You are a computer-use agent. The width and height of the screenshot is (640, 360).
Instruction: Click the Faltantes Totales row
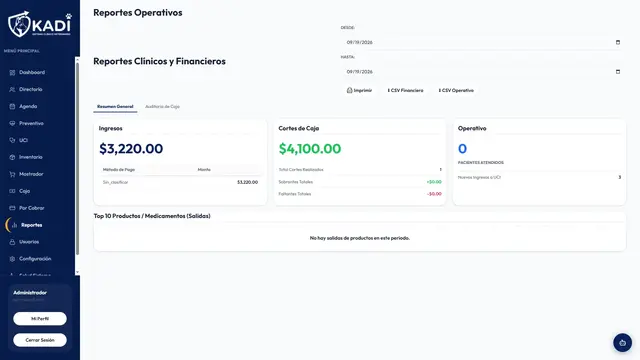360,194
